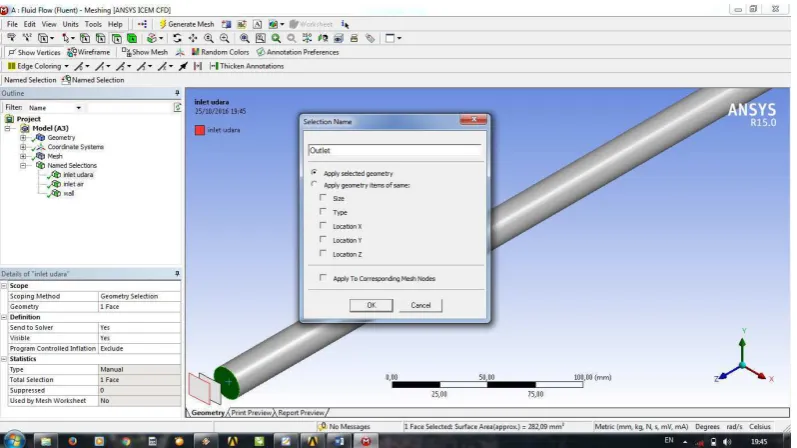The width and height of the screenshot is (797, 448).
Task: Toggle Show Mesh display
Action: coord(144,52)
